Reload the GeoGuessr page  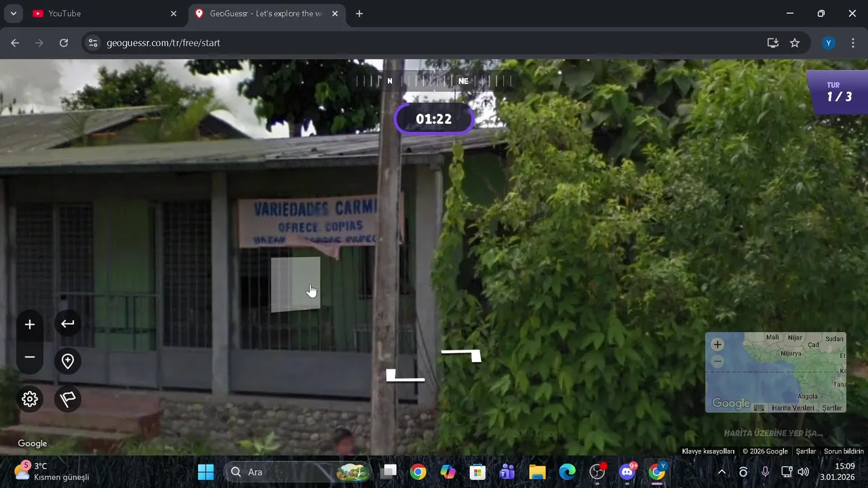(64, 43)
